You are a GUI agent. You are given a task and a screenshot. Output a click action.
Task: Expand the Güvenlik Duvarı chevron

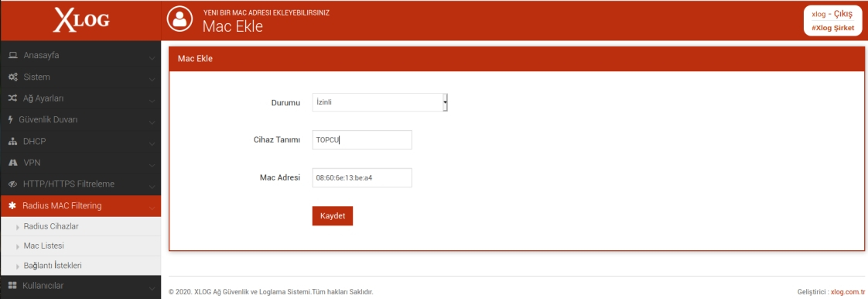pyautogui.click(x=152, y=122)
